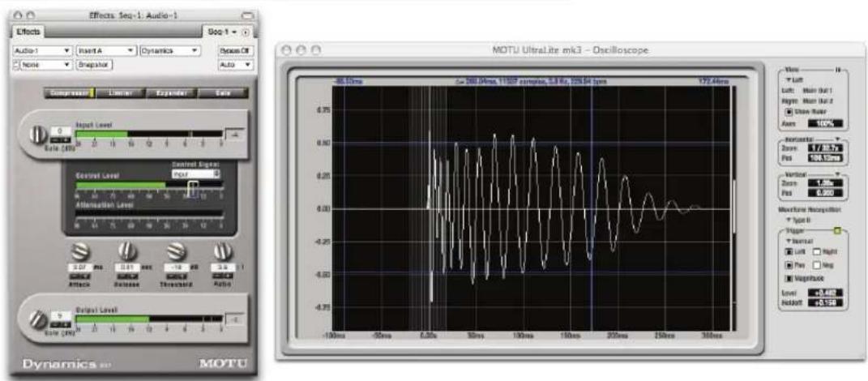The width and height of the screenshot is (868, 381).
Task: Click the Input Level peak readout box
Action: [x=235, y=135]
